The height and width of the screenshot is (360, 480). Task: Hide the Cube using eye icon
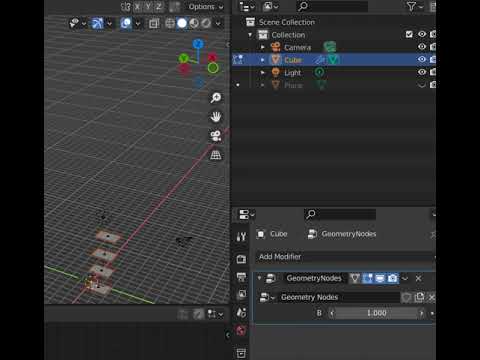[422, 59]
